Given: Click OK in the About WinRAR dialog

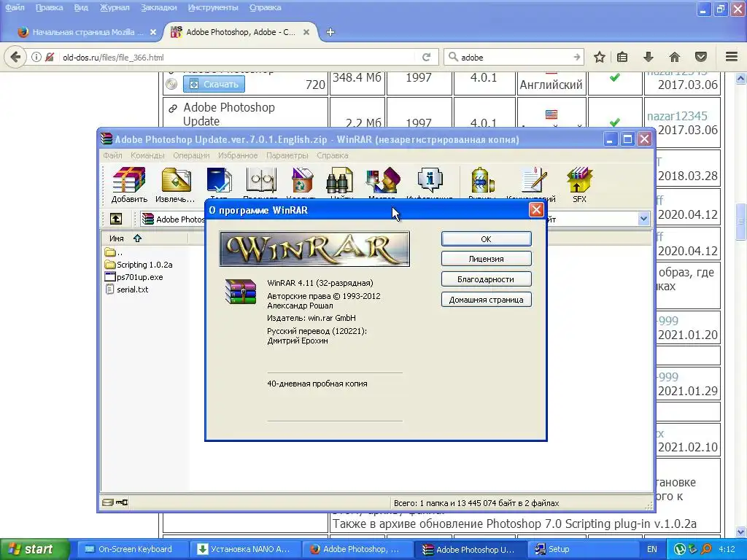Looking at the screenshot, I should click(486, 239).
